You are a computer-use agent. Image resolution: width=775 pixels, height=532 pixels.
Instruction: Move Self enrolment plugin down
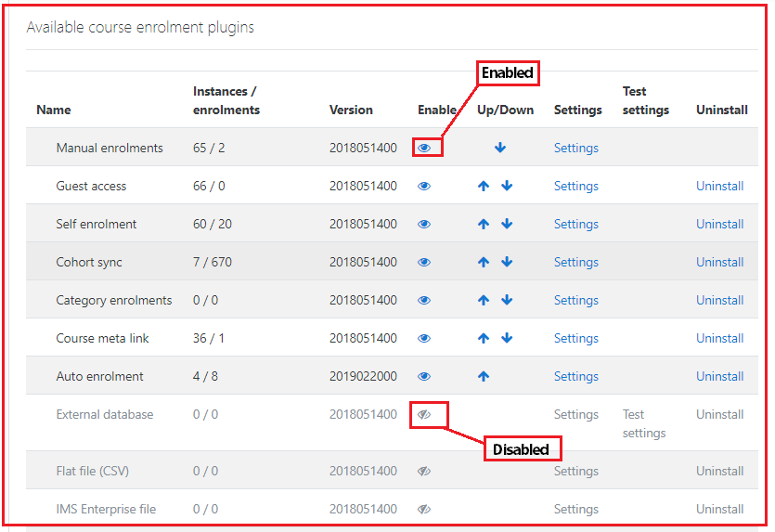pos(507,224)
